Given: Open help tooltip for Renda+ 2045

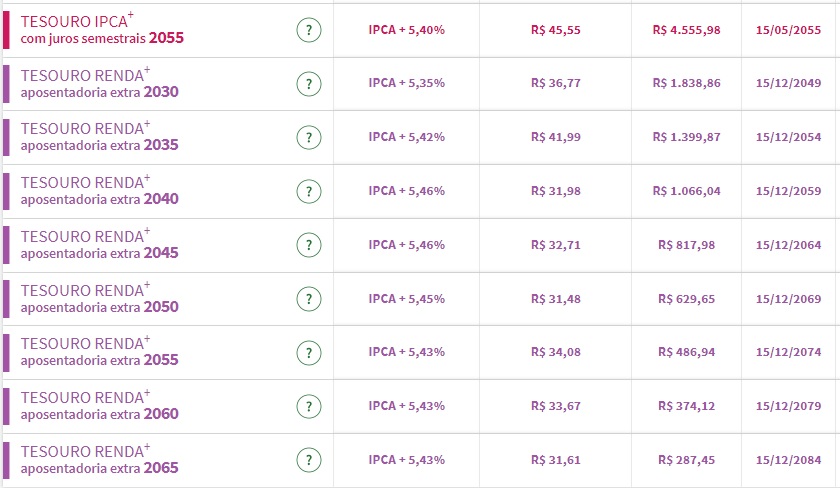Looking at the screenshot, I should click(x=309, y=245).
